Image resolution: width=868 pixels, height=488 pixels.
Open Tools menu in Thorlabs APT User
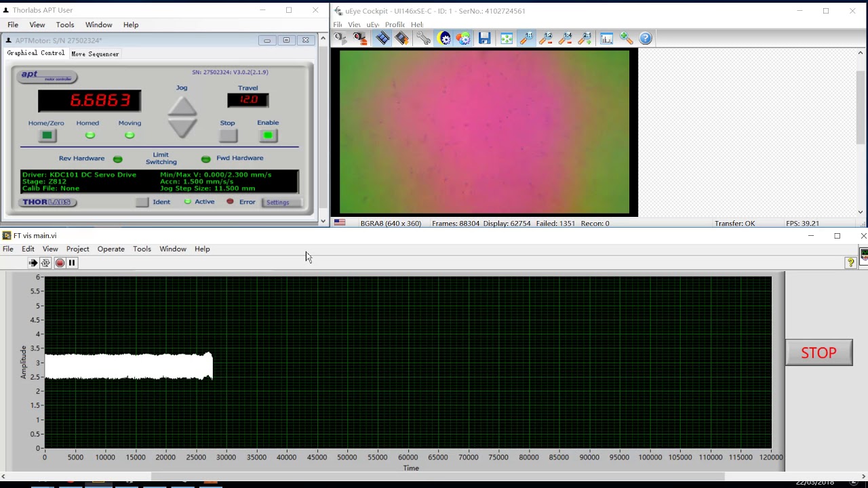(65, 25)
